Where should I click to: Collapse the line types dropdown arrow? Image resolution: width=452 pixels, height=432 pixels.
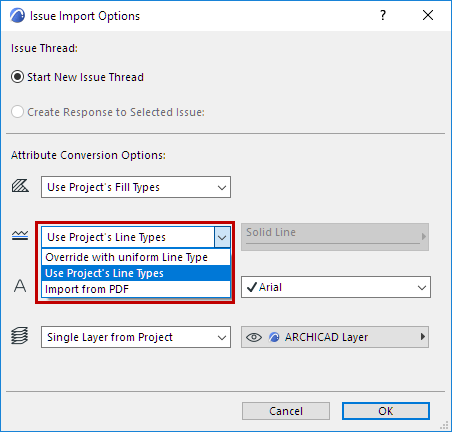point(222,237)
